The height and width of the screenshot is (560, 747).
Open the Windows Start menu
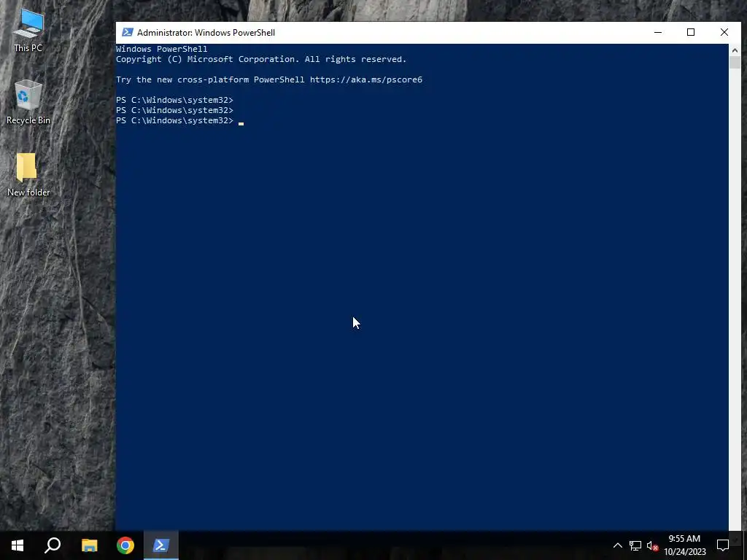click(x=18, y=545)
